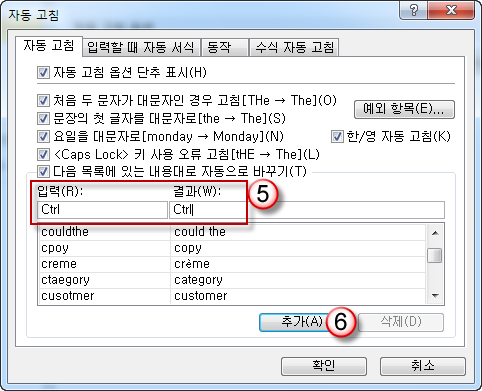Cancel with the 취소 button
Image resolution: width=482 pixels, height=391 pixels.
(423, 366)
